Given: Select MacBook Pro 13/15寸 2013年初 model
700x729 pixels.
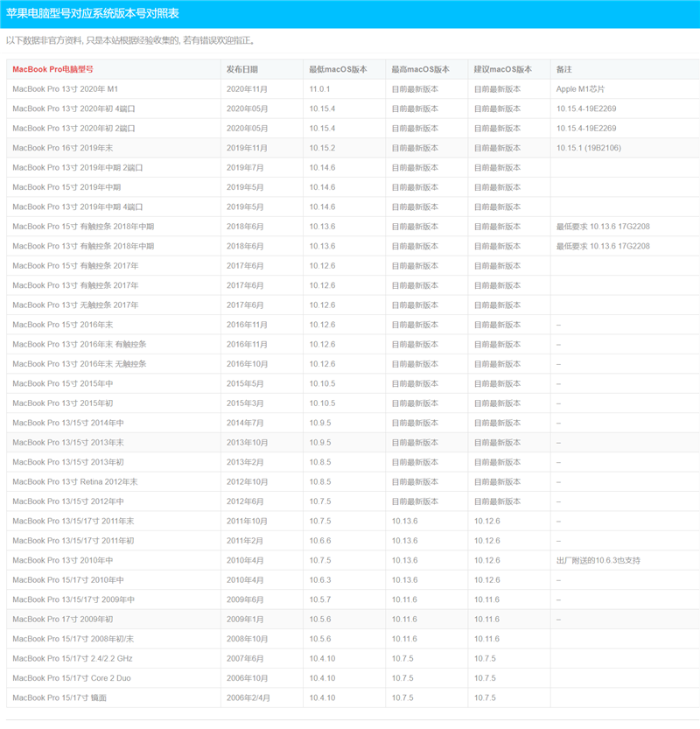Looking at the screenshot, I should (x=68, y=462).
